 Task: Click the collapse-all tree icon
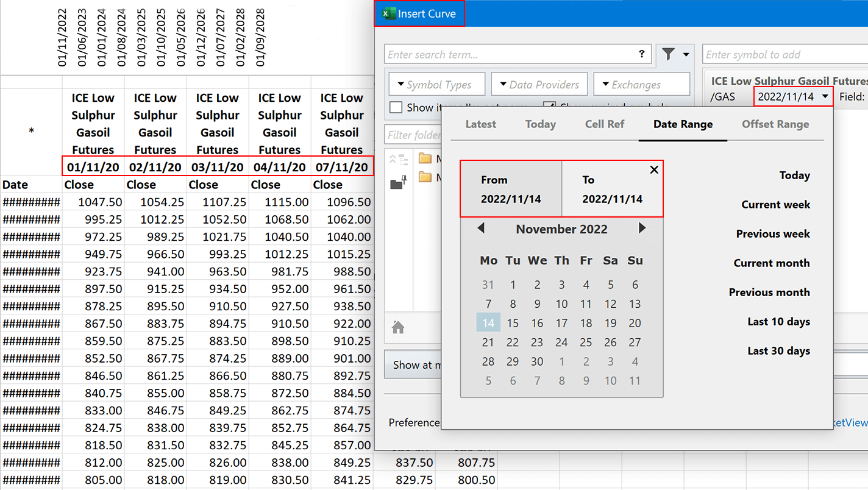click(x=398, y=160)
